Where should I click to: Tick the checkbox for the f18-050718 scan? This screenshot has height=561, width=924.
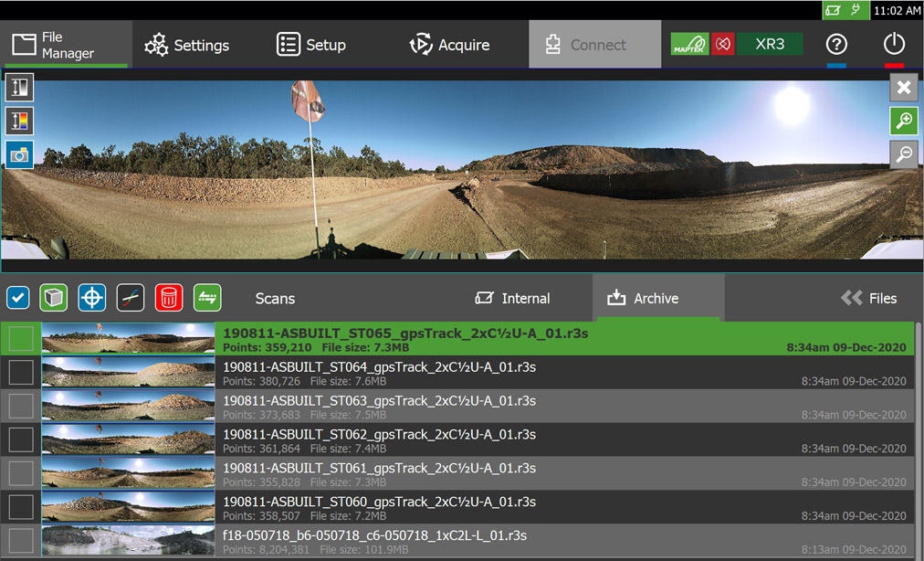[21, 540]
